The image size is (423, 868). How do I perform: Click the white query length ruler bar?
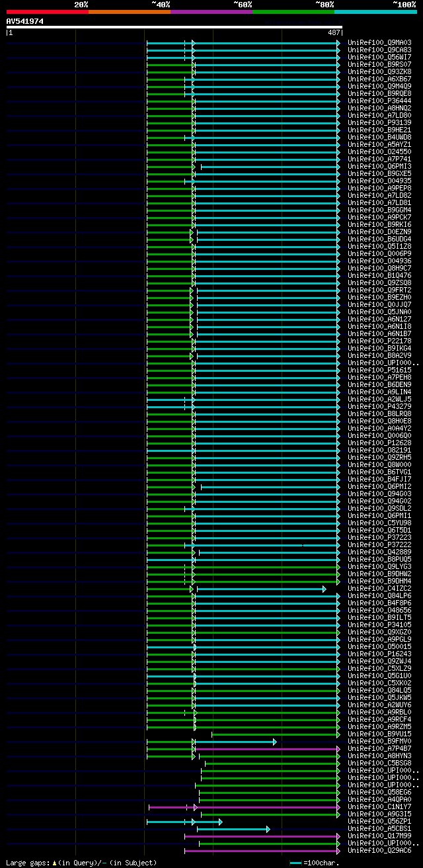point(174,27)
